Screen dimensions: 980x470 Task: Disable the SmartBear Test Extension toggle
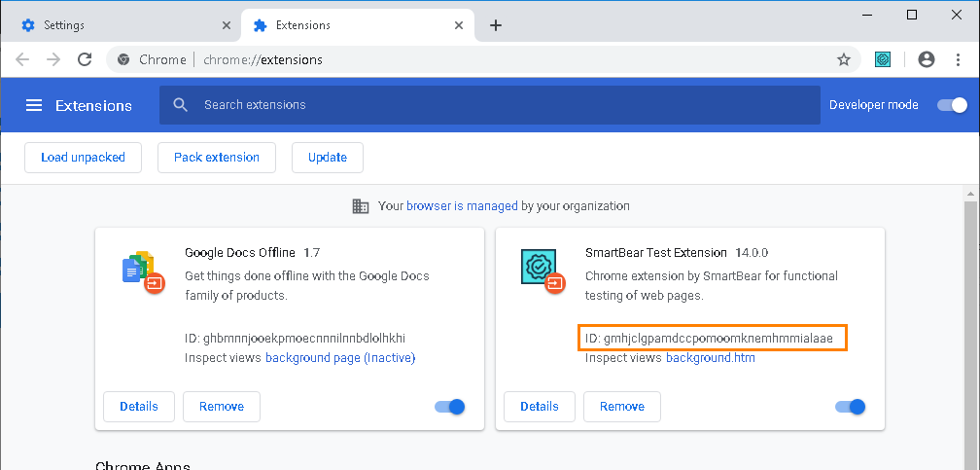pyautogui.click(x=851, y=407)
